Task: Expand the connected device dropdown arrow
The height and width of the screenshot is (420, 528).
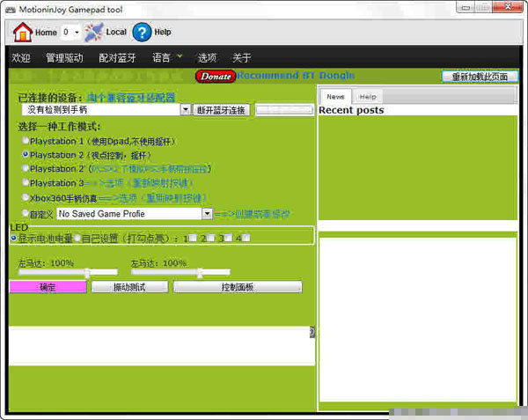Action: point(186,109)
